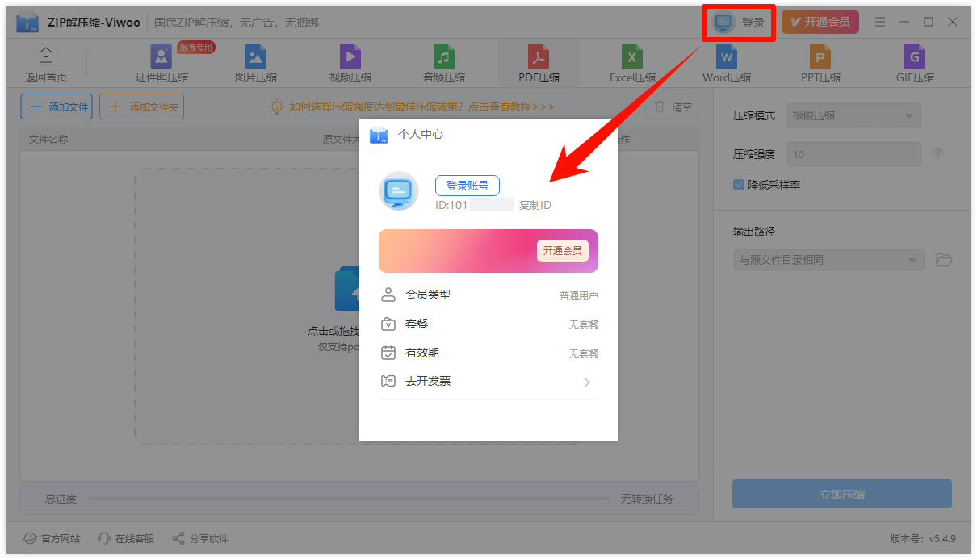This screenshot has height=560, width=977.
Task: Click 分享软件 share software
Action: click(200, 538)
